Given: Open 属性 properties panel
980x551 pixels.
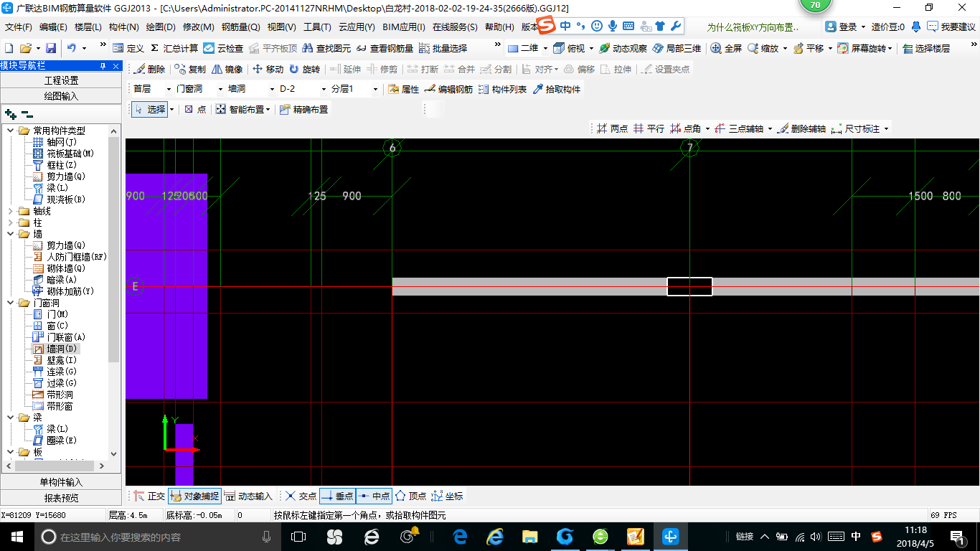Looking at the screenshot, I should pyautogui.click(x=403, y=89).
